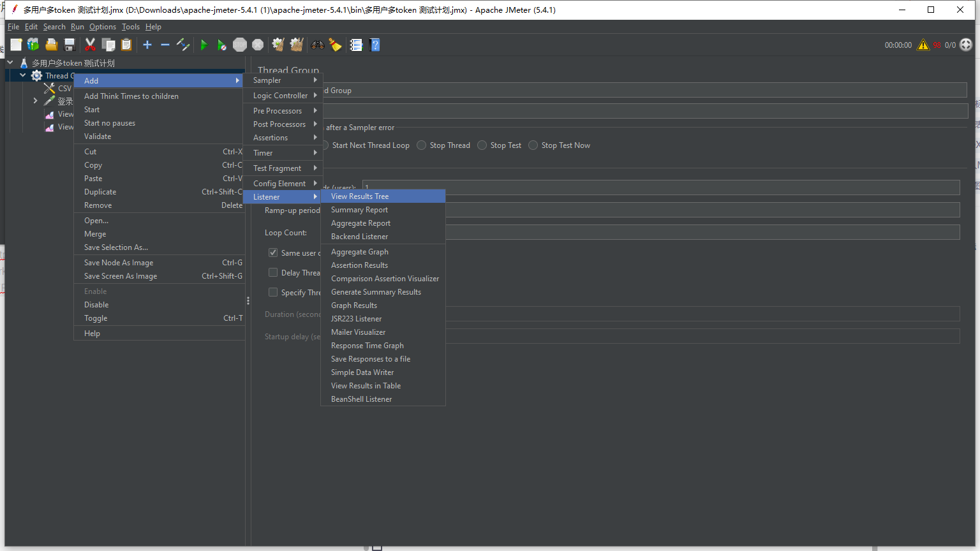Open the Test Fragment submenu
Viewport: 980px width, 551px height.
[283, 168]
